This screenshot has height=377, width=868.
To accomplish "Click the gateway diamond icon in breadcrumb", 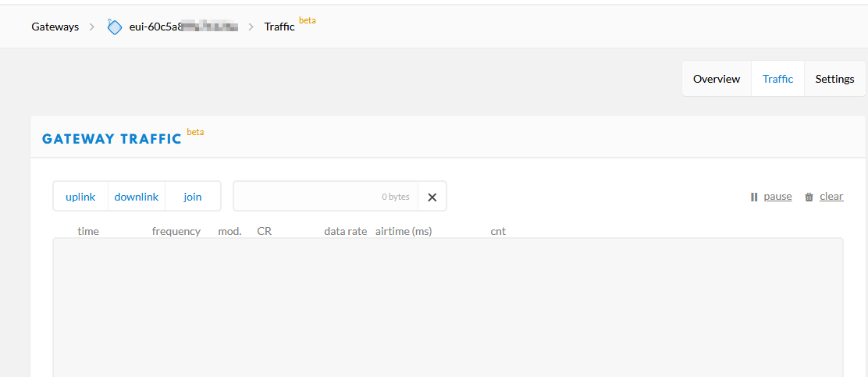I will (x=114, y=27).
